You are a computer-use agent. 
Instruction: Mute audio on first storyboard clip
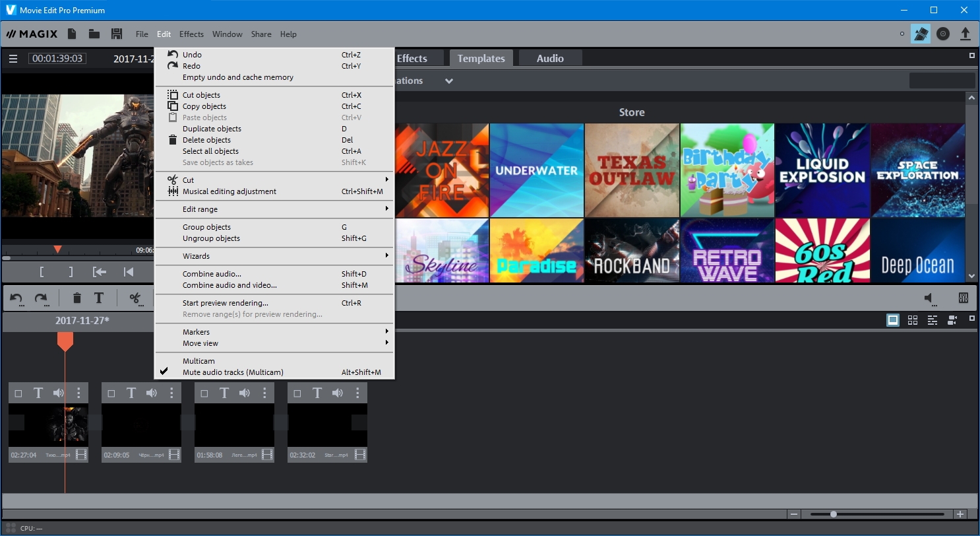click(x=59, y=393)
